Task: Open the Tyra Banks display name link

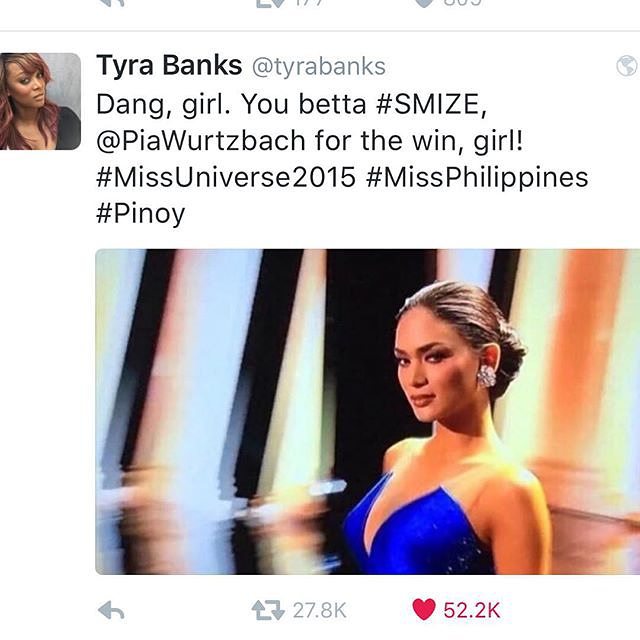Action: pyautogui.click(x=169, y=65)
